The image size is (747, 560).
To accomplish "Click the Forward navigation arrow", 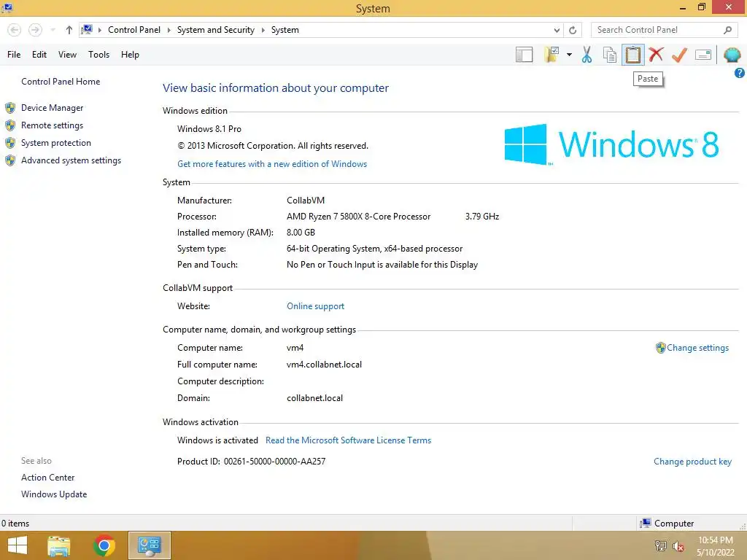I will coord(35,30).
